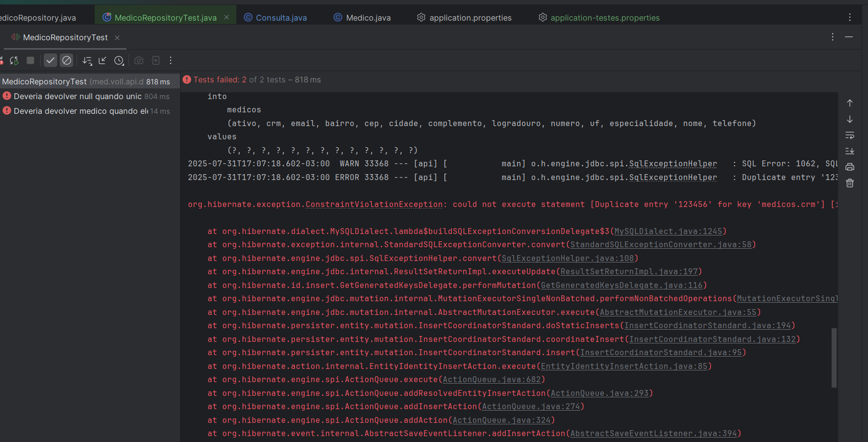Close MedicoRepositoryTest.java editor tab

coord(227,17)
